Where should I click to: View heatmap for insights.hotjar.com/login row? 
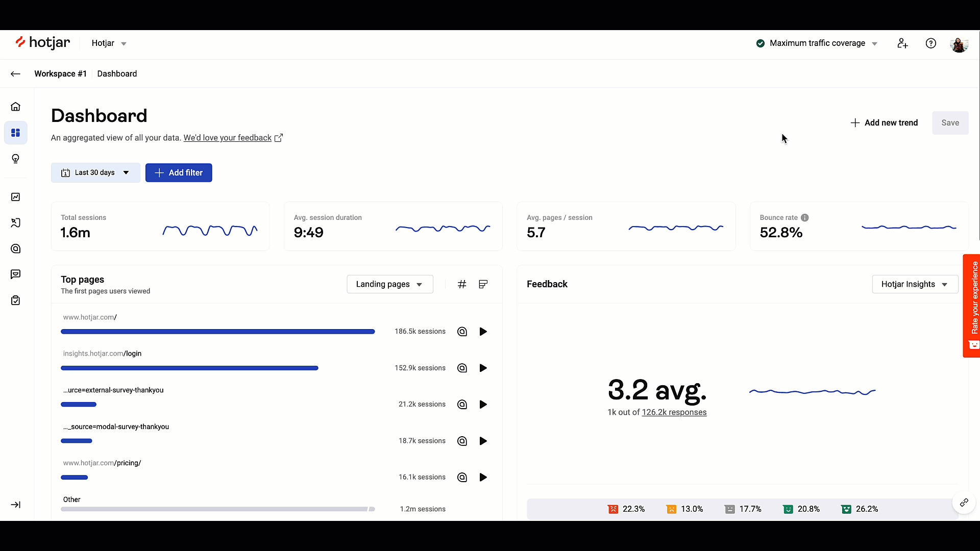click(x=462, y=368)
